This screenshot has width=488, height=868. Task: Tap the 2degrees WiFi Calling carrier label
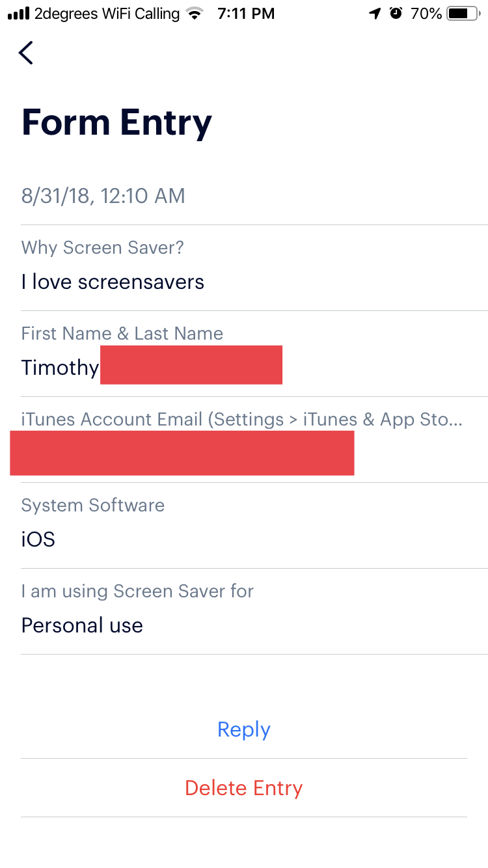[107, 14]
